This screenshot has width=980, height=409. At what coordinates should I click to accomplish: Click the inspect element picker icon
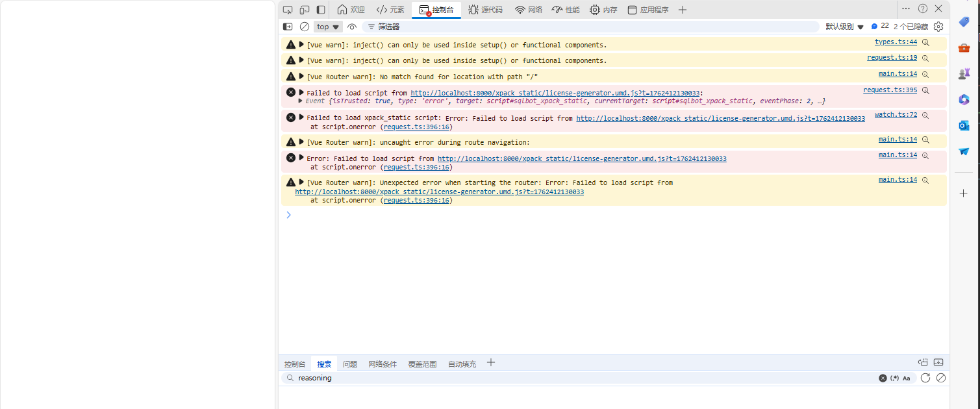pos(288,10)
